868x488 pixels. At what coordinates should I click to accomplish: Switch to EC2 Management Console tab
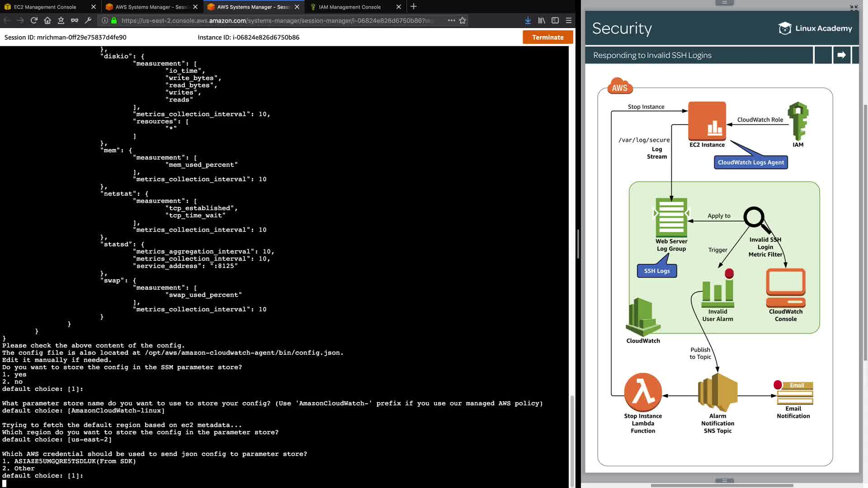45,7
